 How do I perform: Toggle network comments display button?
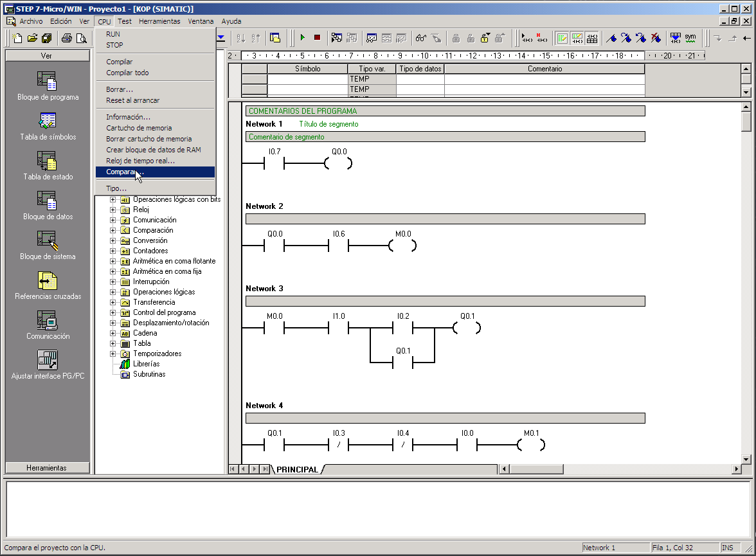(x=577, y=38)
